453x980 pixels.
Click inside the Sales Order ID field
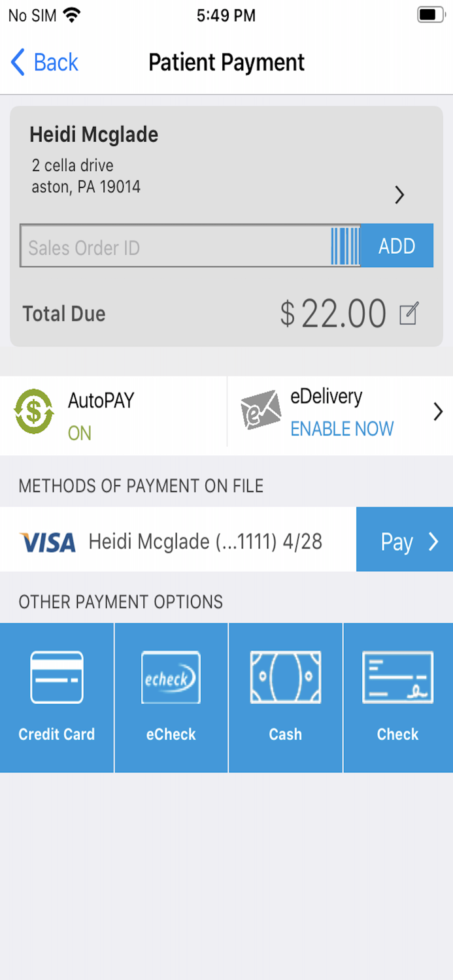tap(163, 246)
